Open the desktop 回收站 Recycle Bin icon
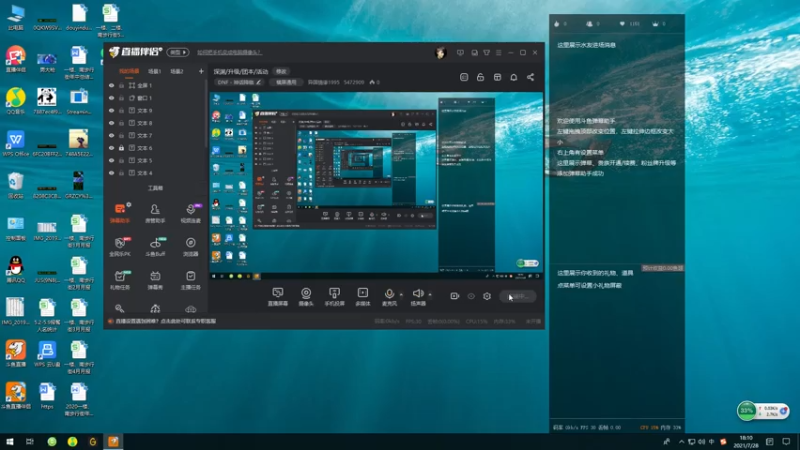This screenshot has width=800, height=450. [16, 186]
